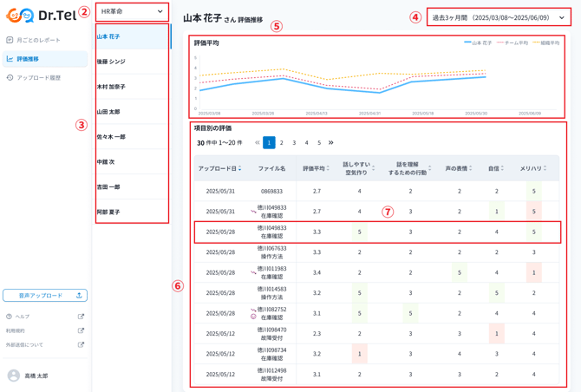
Task: Click the avatar icon of 高橋 太郎
Action: tap(14, 376)
